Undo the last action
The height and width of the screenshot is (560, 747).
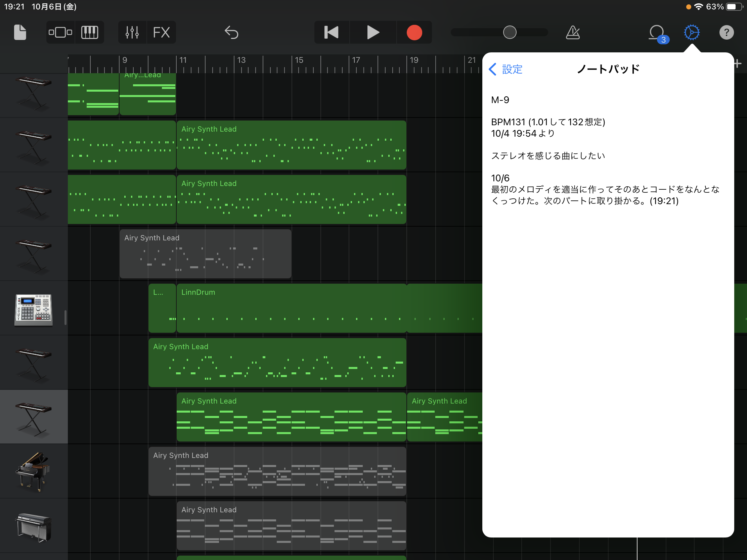[x=232, y=33]
